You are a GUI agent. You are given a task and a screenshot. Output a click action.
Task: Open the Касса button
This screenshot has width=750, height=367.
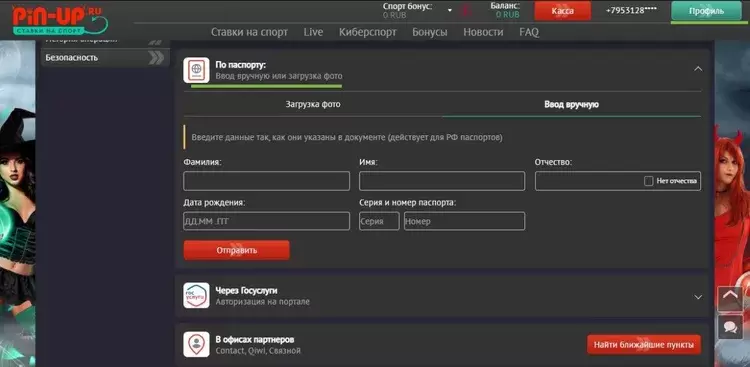[562, 11]
